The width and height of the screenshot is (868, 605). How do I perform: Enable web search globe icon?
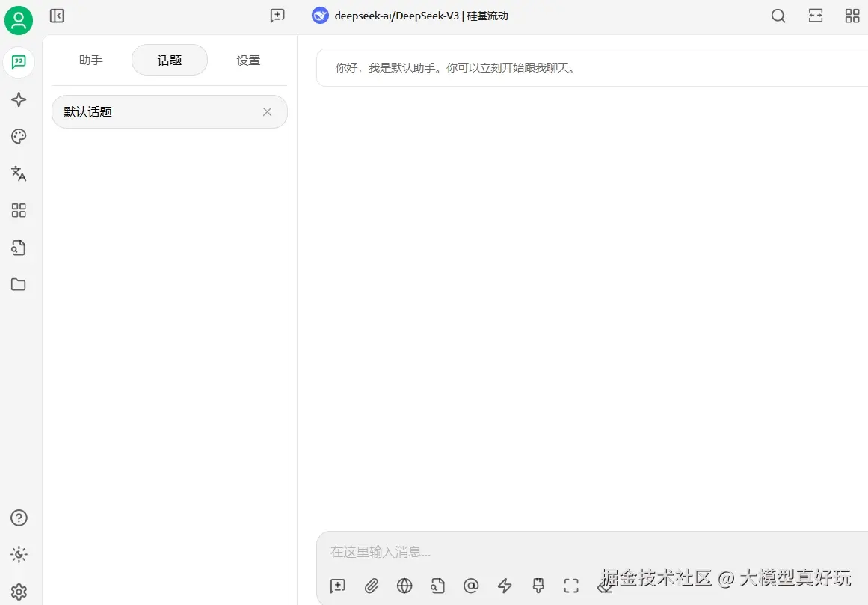point(404,586)
